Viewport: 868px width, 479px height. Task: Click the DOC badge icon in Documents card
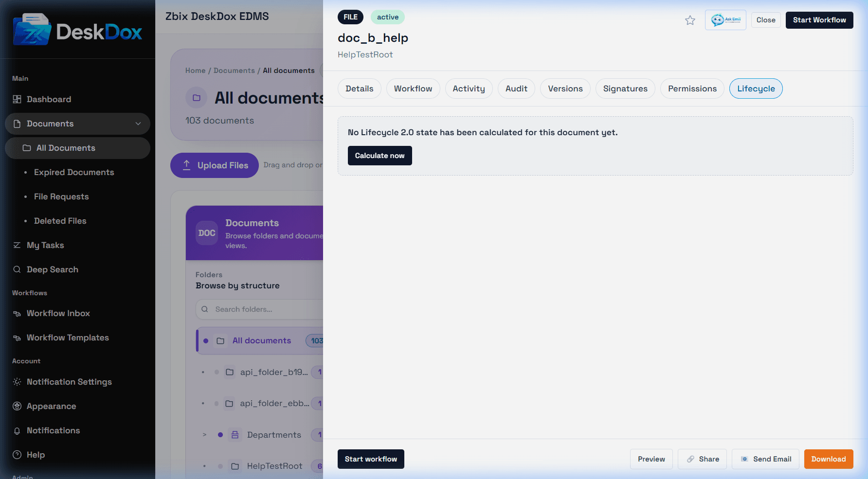click(207, 233)
